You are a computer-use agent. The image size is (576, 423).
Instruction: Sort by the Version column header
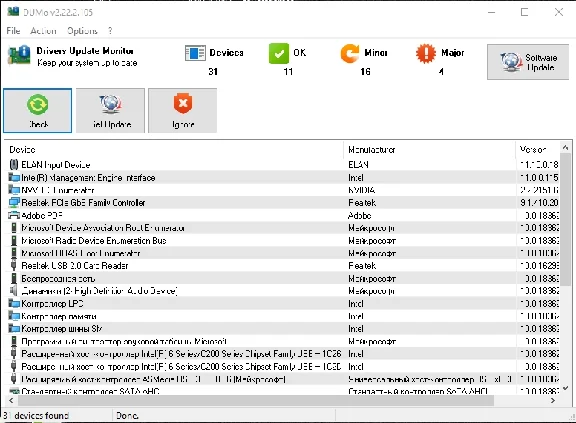(x=537, y=150)
